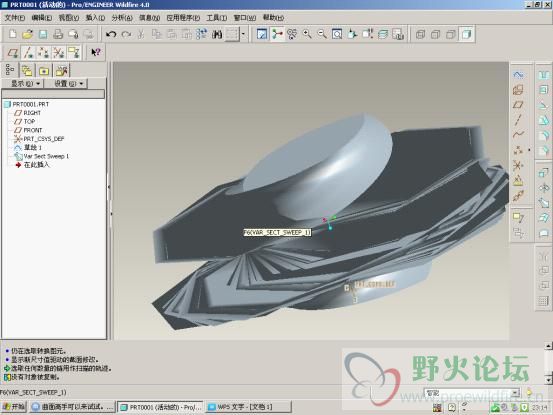Screen dimensions: 553x415
Task: Toggle datum planes display on or off
Action: [13, 53]
